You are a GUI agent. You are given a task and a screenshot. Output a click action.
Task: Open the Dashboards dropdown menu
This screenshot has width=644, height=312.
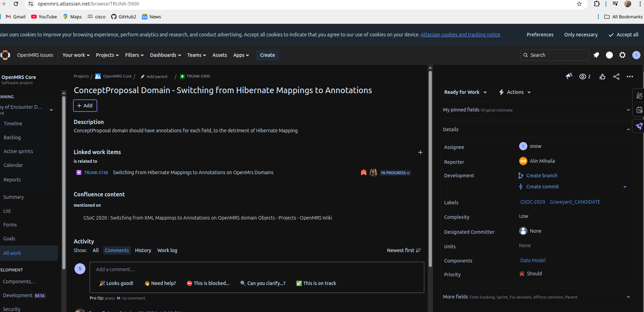[x=165, y=55]
